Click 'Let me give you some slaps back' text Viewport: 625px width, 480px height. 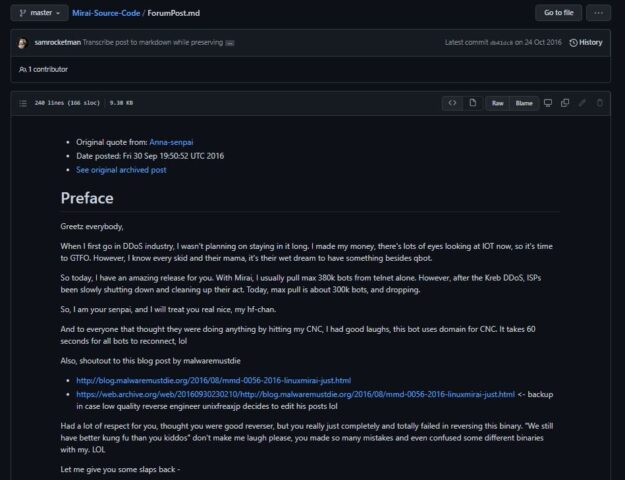(120, 469)
